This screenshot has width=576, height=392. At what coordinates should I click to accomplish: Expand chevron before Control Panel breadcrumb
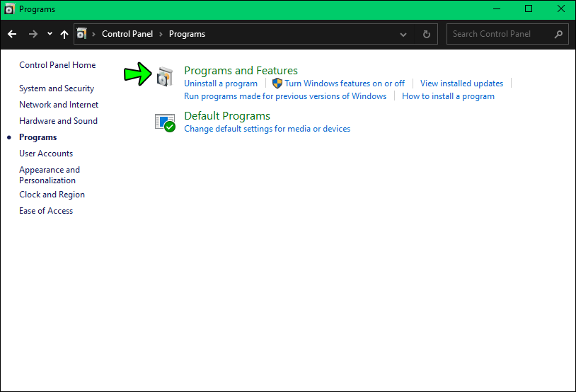pyautogui.click(x=93, y=34)
